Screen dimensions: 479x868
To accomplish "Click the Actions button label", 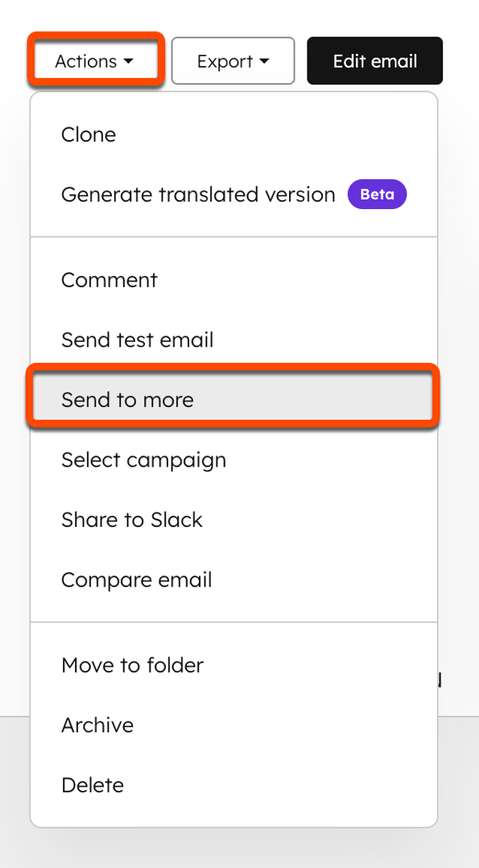I will (x=83, y=60).
